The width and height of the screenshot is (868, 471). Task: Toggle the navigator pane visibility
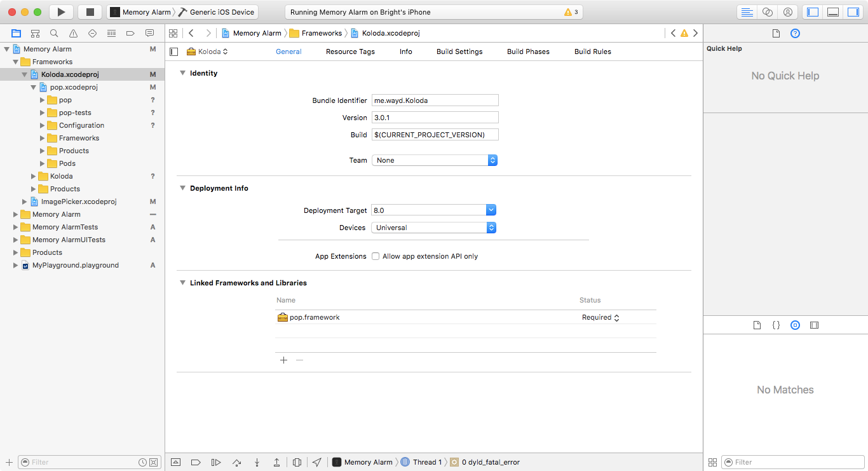click(x=812, y=12)
